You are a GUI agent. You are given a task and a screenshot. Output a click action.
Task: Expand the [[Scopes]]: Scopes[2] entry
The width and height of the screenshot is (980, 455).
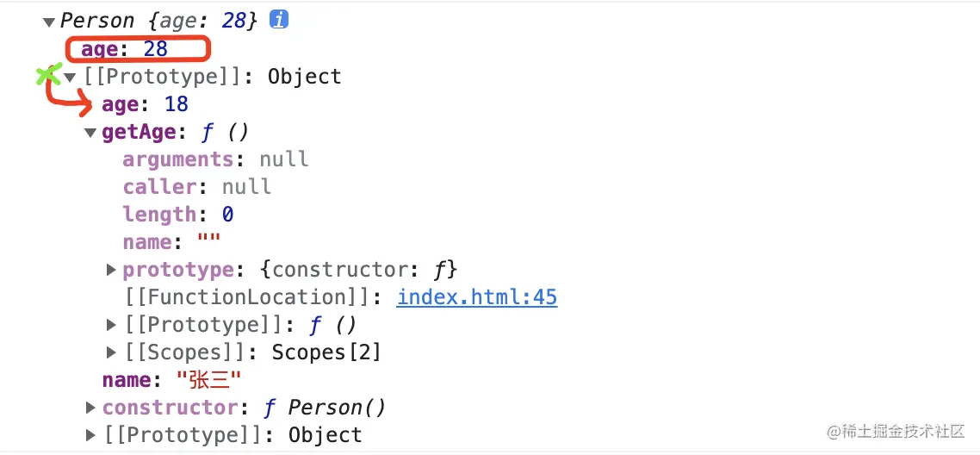click(x=111, y=352)
